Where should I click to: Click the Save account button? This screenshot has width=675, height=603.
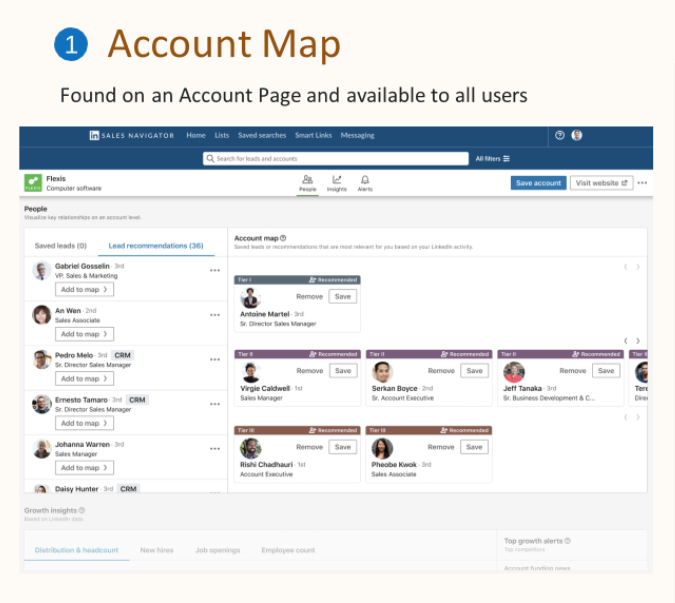tap(537, 183)
